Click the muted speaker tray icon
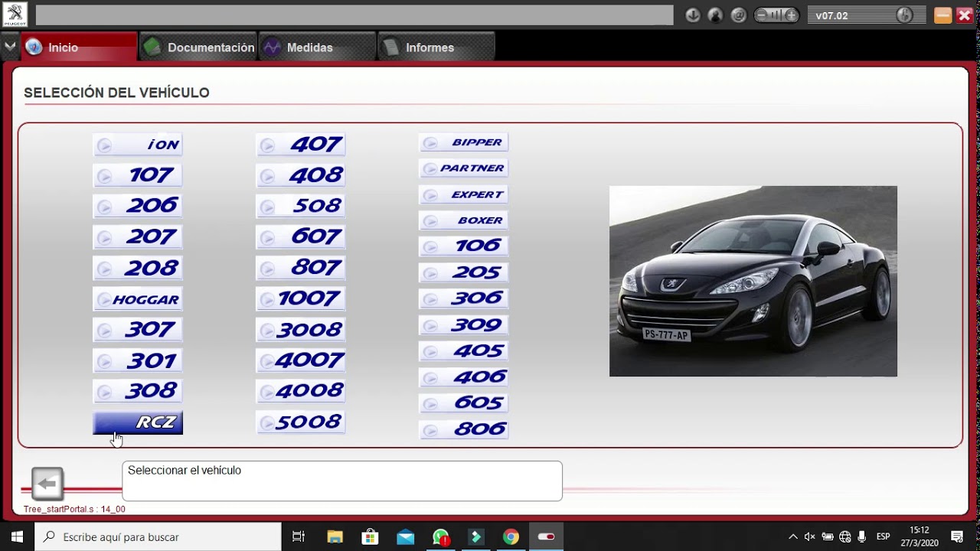 pos(810,536)
